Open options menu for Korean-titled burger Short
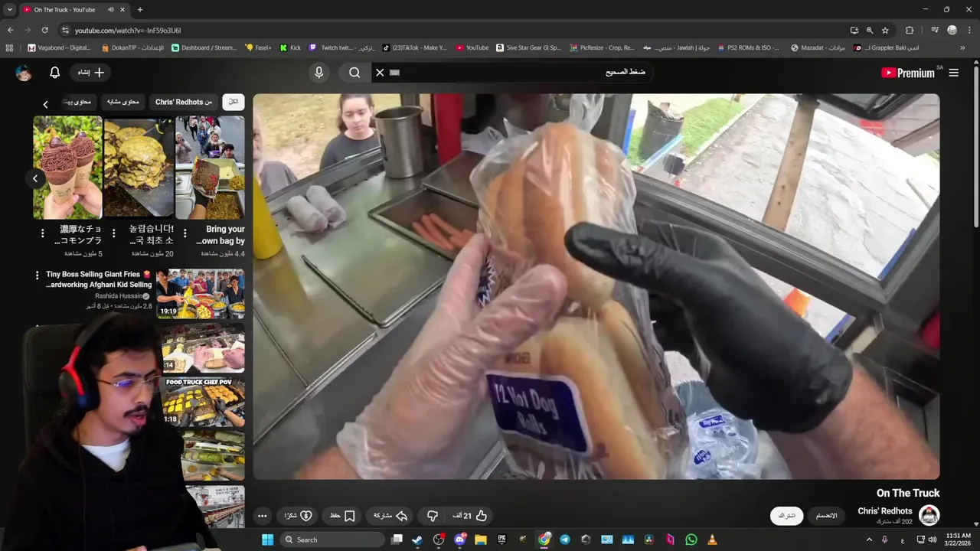The height and width of the screenshot is (551, 980). coord(113,233)
